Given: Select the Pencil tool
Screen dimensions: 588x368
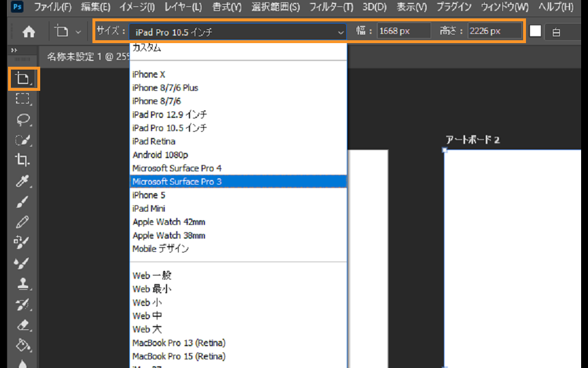Looking at the screenshot, I should pyautogui.click(x=23, y=222).
